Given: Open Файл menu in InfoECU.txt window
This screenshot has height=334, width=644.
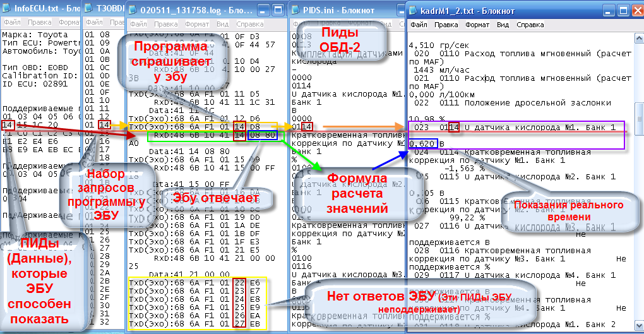Looking at the screenshot, I should pos(12,21).
